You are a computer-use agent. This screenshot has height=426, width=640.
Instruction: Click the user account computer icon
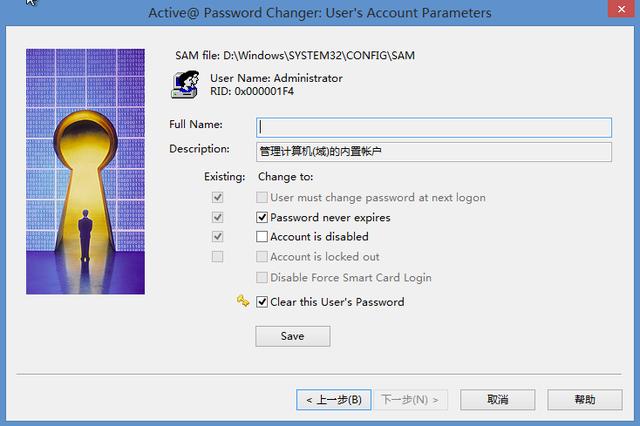tap(185, 84)
